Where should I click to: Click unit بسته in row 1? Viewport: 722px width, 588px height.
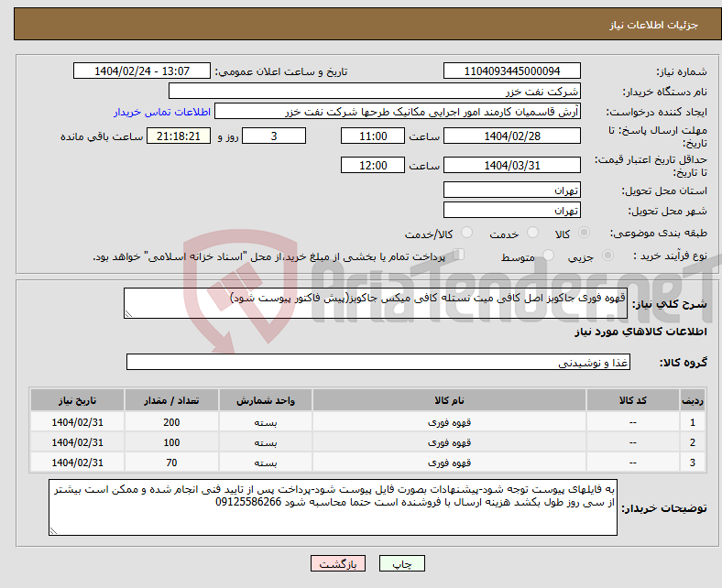(x=266, y=422)
